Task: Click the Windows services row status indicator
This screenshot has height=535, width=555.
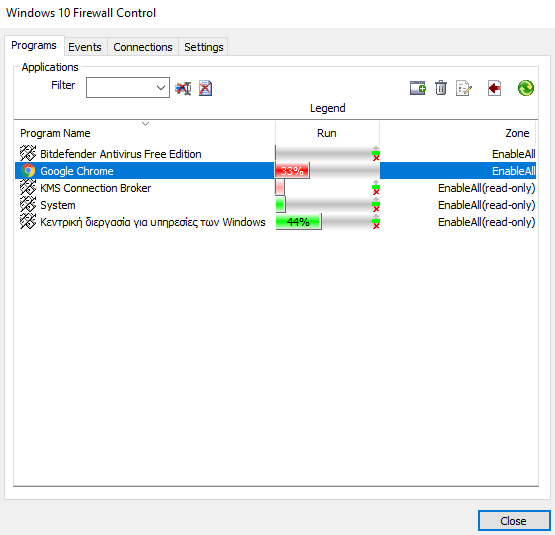Action: (376, 222)
